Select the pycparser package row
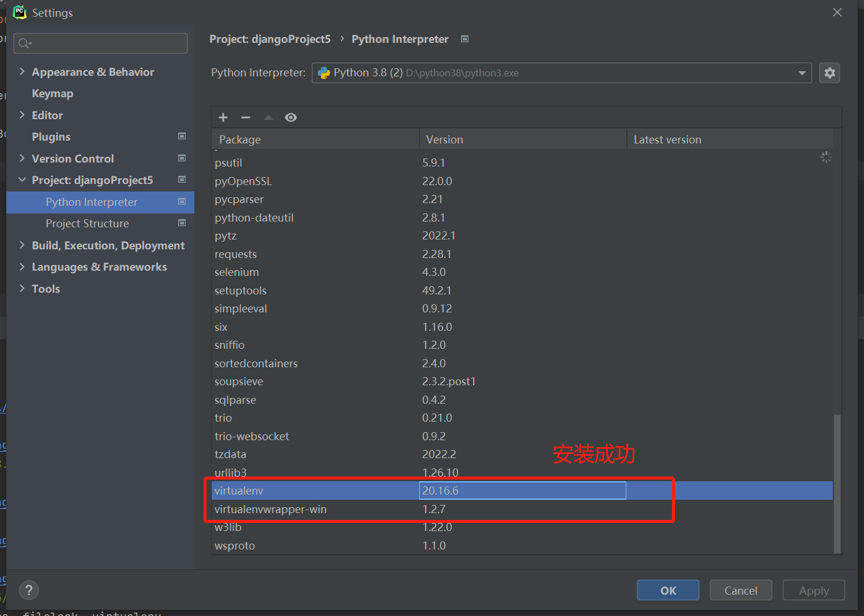This screenshot has width=864, height=616. (522, 199)
